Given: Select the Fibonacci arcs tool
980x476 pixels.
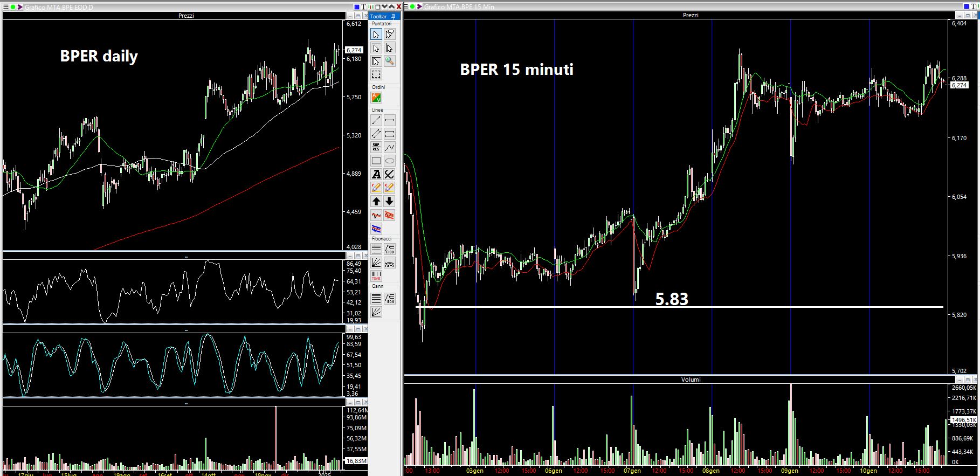Looking at the screenshot, I should pos(390,263).
